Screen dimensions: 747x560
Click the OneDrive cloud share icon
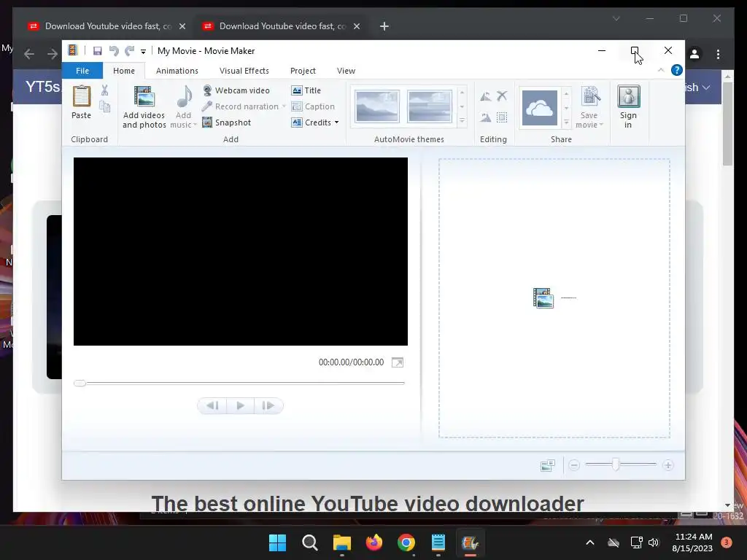pos(539,108)
